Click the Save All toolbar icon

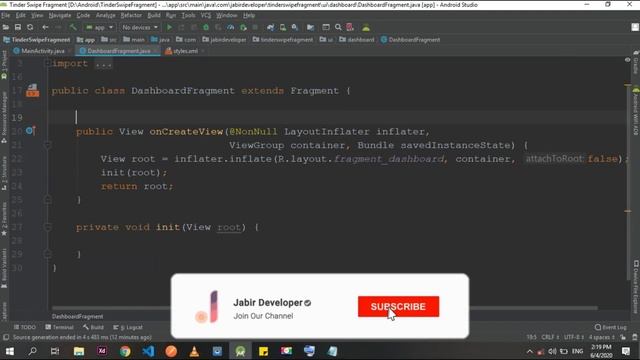[18, 27]
